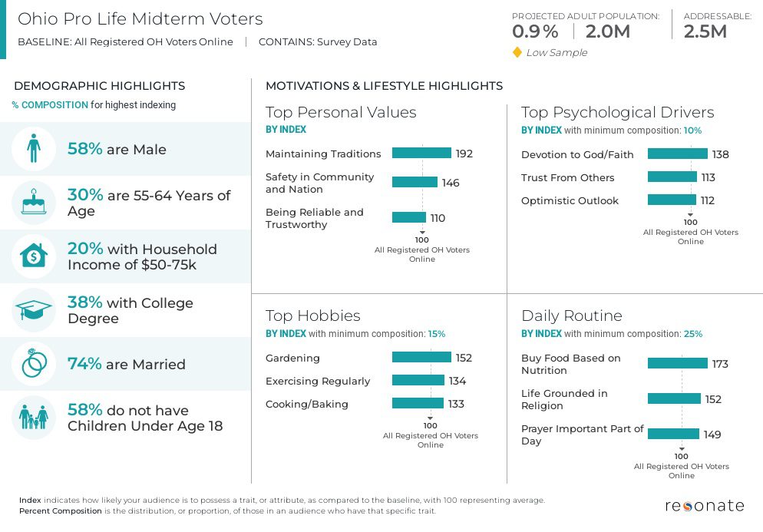Click the Addressable 2.5M figure
Screen dimensions: 763x532
coord(705,31)
